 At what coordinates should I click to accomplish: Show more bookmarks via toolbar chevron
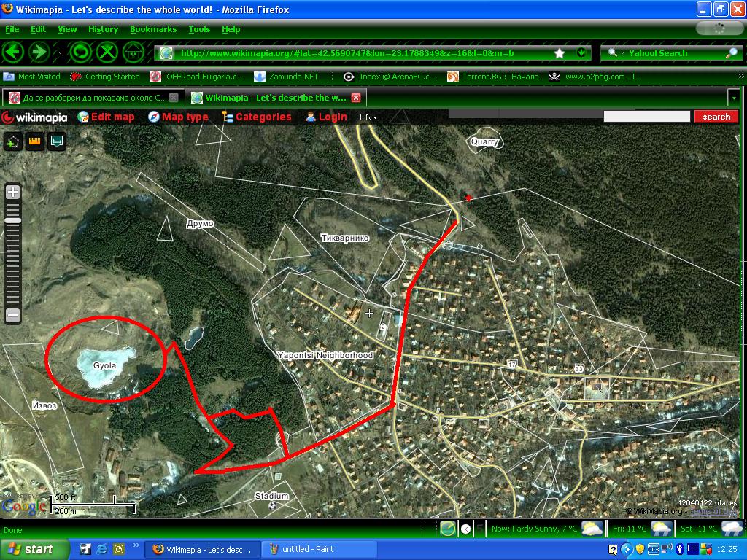click(x=741, y=76)
